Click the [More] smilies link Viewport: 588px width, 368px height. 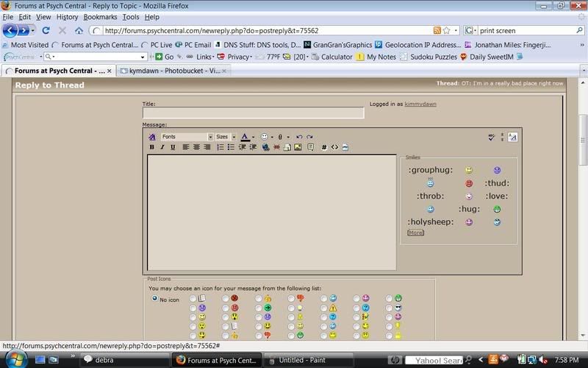(x=415, y=233)
